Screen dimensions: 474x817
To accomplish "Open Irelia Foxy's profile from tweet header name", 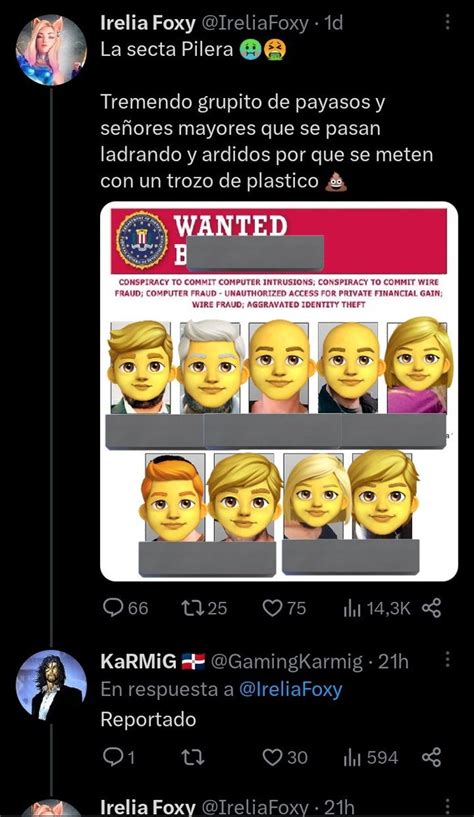I will (x=148, y=23).
